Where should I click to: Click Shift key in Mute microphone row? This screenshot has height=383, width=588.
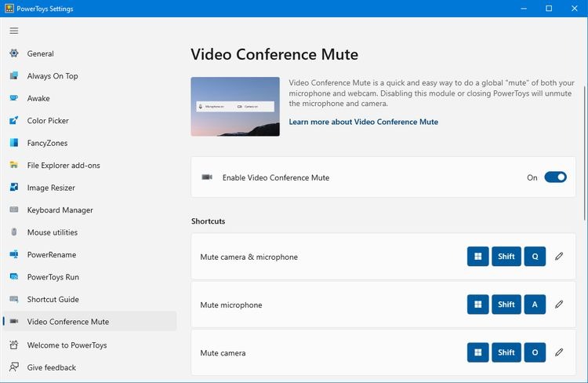(x=506, y=305)
